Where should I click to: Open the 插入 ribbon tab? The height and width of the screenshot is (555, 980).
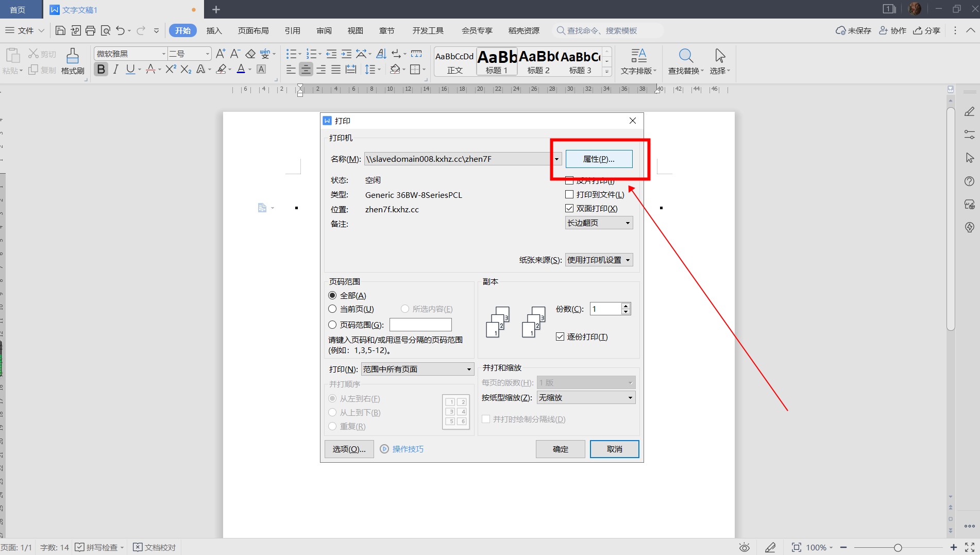pyautogui.click(x=214, y=31)
